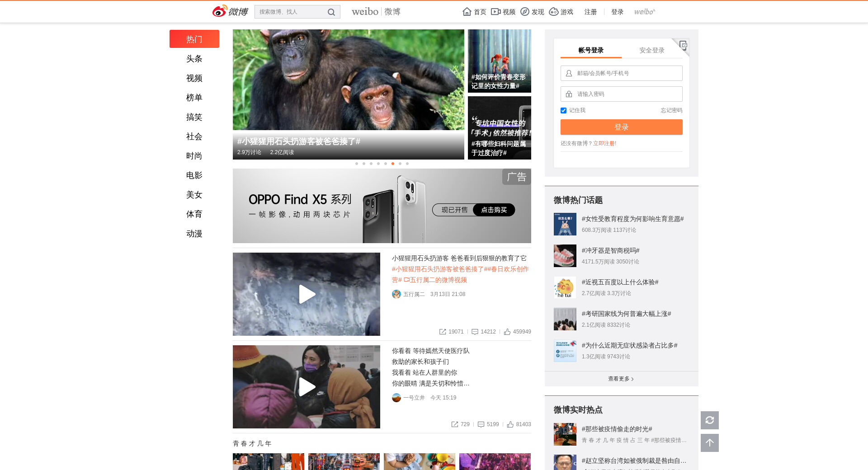Viewport: 868px width, 470px height.
Task: Select the first carousel dot indicator
Action: 357,164
